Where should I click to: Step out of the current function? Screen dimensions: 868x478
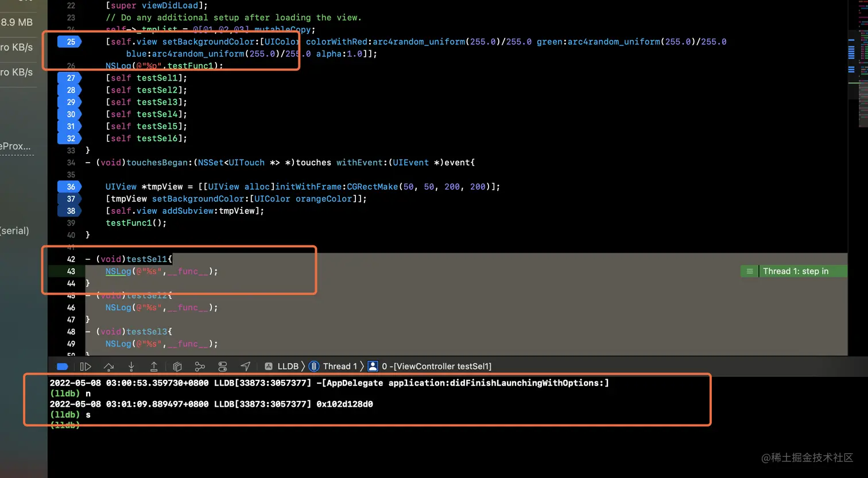154,367
